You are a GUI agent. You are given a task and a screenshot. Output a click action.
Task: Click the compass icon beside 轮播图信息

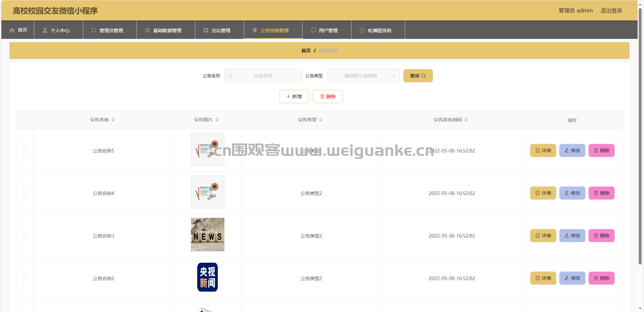tap(362, 30)
